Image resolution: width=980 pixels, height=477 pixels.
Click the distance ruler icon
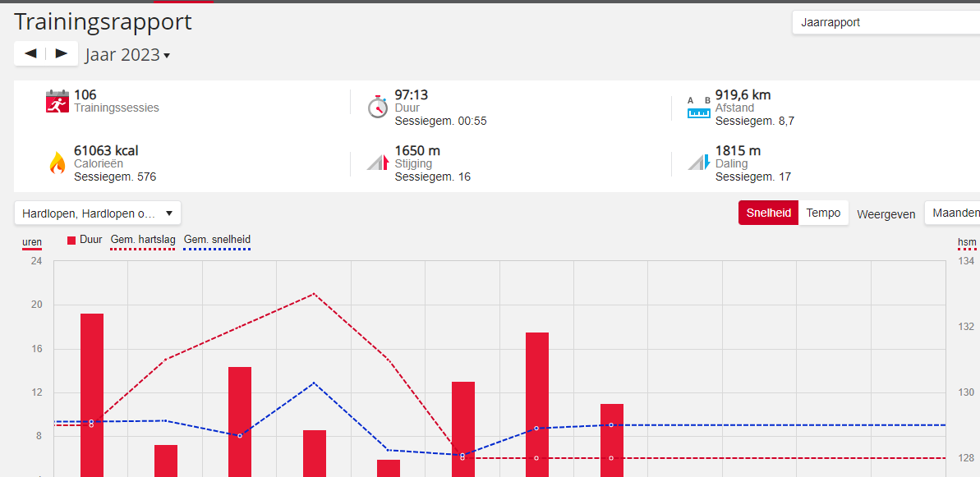699,107
